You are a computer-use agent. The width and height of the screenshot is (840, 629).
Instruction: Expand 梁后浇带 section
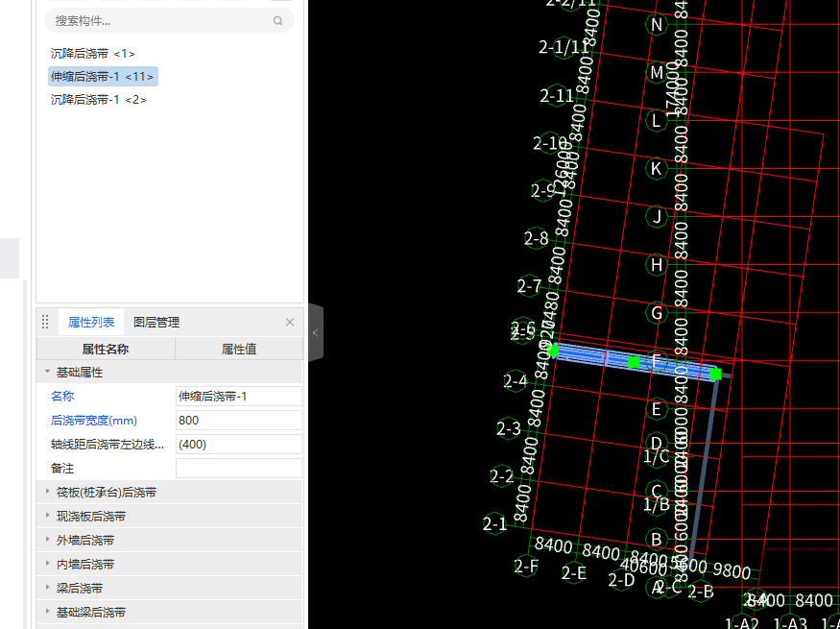[x=47, y=588]
